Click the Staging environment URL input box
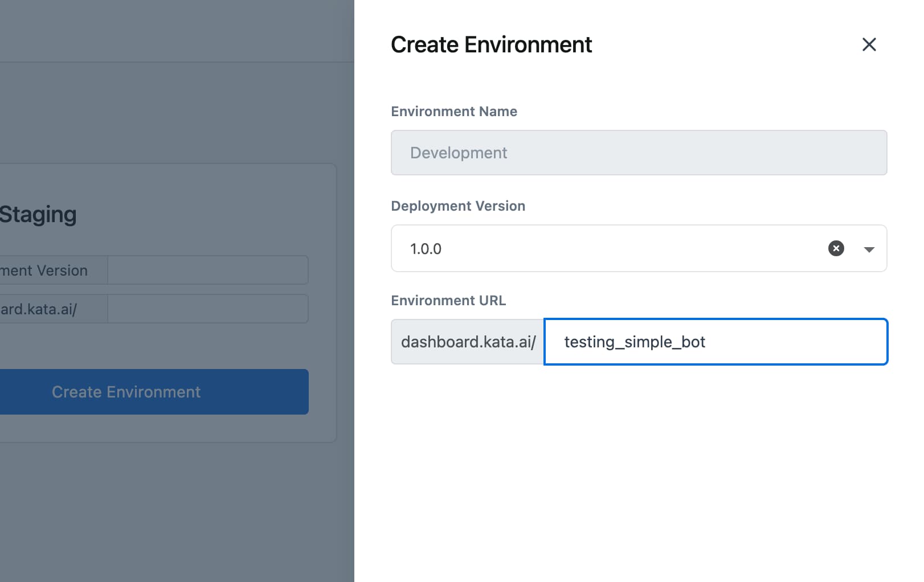Screen dimensions: 924x582 [x=208, y=309]
